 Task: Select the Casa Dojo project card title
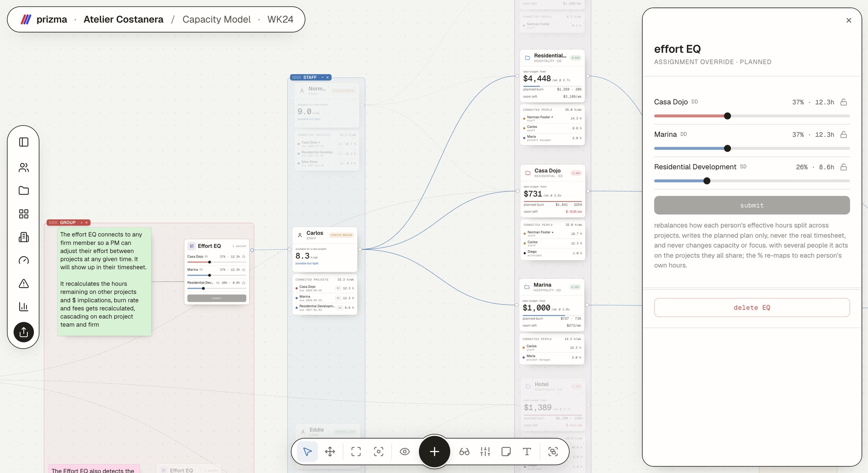547,171
